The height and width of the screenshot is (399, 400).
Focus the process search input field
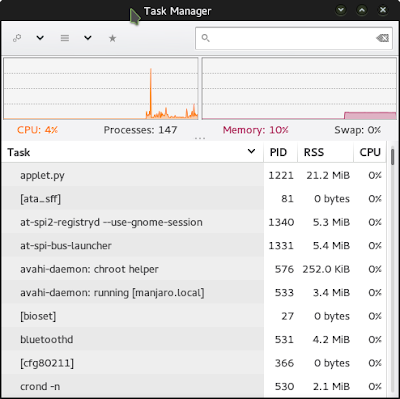coord(294,38)
